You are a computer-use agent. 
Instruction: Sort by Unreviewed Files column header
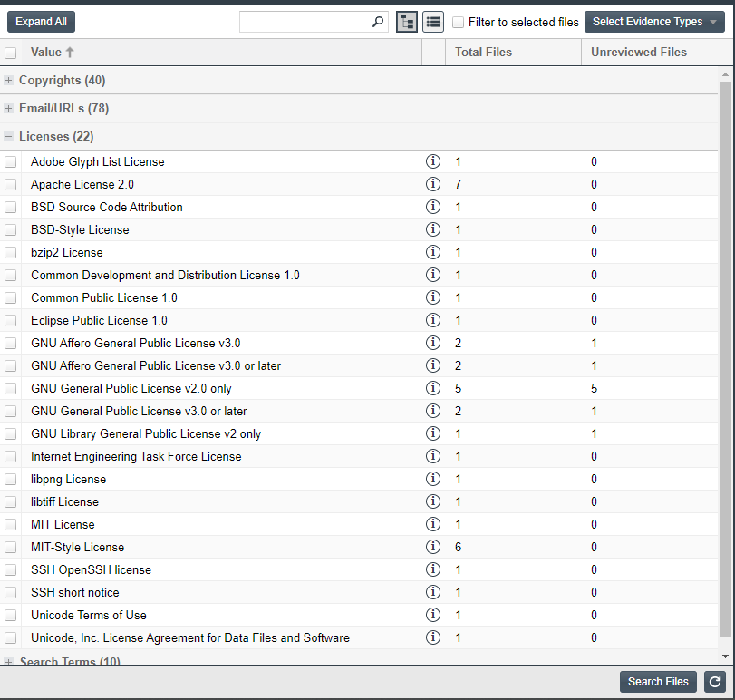tap(638, 53)
